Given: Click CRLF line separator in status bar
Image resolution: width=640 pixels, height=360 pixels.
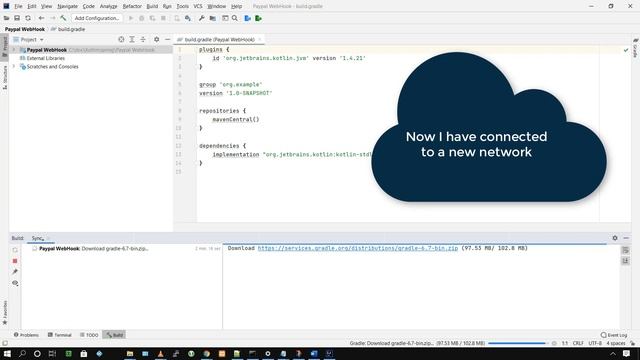Looking at the screenshot, I should tap(578, 343).
